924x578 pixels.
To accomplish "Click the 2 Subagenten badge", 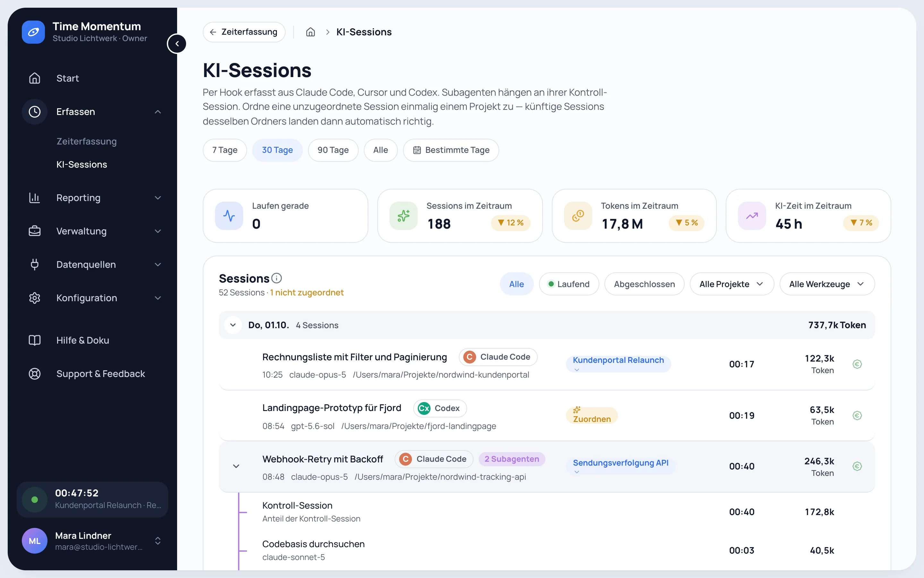I will click(x=512, y=459).
